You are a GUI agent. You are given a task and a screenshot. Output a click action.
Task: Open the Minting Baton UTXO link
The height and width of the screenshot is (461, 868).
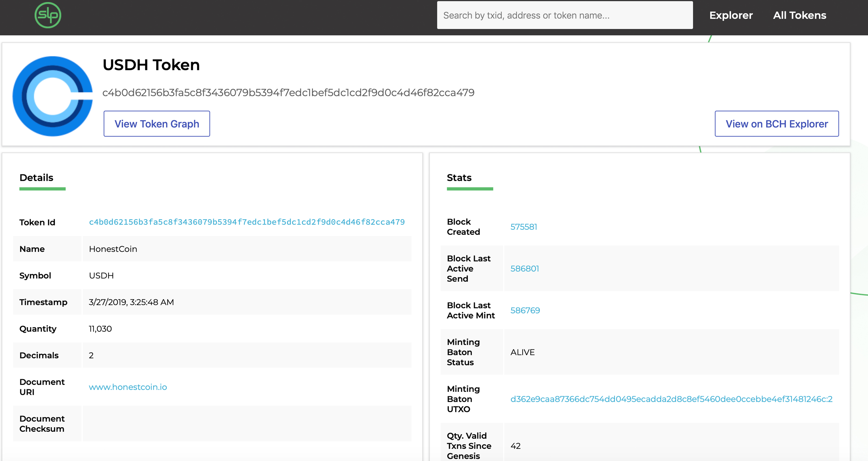[x=671, y=399]
